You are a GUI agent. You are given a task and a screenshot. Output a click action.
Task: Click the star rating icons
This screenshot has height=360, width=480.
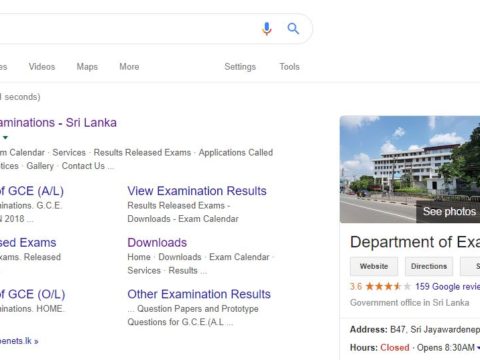[x=388, y=286]
